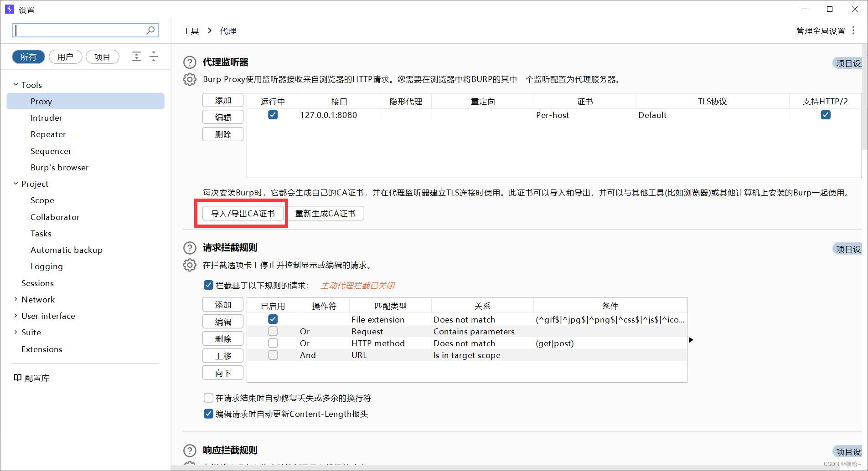The image size is (868, 471).
Task: Click 上移 button for intercept rules
Action: tap(223, 356)
